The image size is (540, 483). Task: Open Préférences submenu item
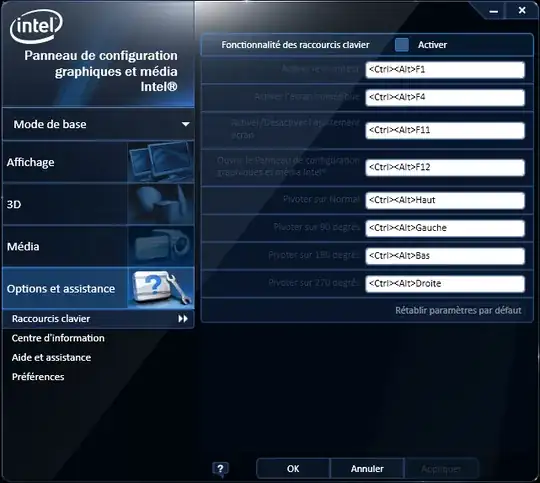coord(38,377)
